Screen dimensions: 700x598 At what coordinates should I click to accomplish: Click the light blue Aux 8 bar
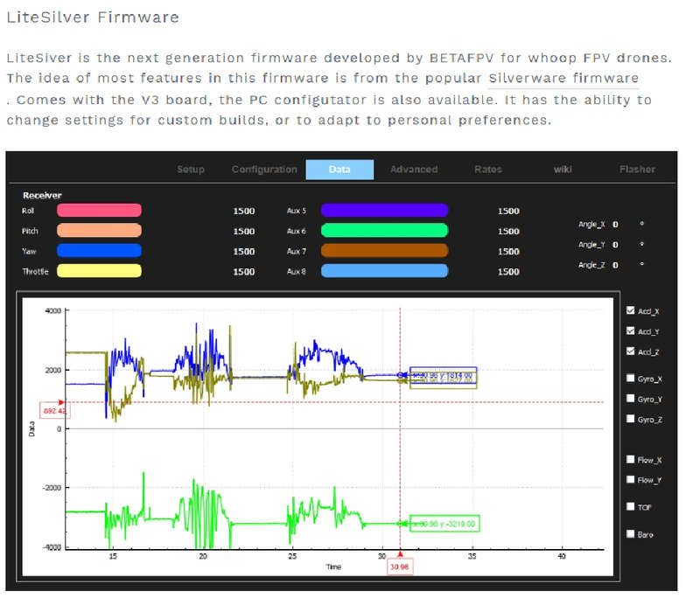(x=384, y=271)
